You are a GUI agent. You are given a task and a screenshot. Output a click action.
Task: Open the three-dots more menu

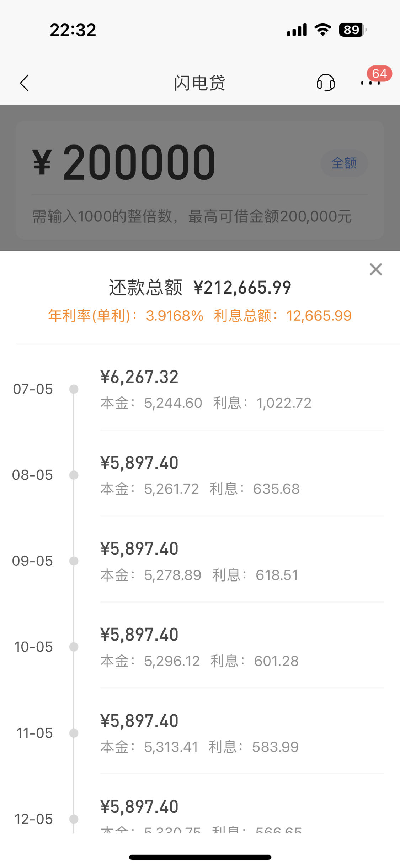pos(370,83)
